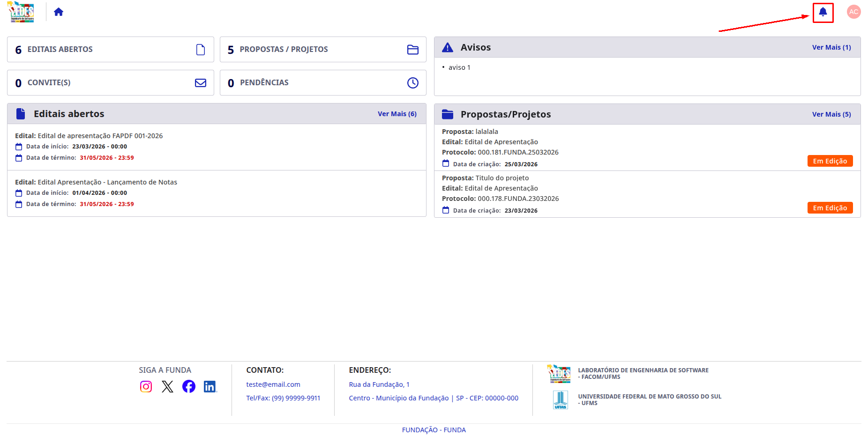Open the X social link in footer
The image size is (868, 436).
click(x=168, y=386)
